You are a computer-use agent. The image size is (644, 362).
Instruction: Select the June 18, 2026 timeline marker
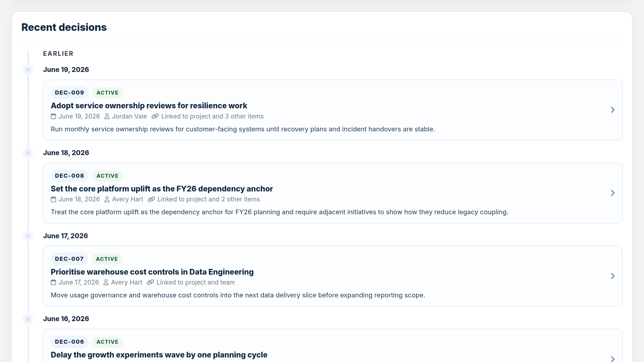tap(28, 153)
